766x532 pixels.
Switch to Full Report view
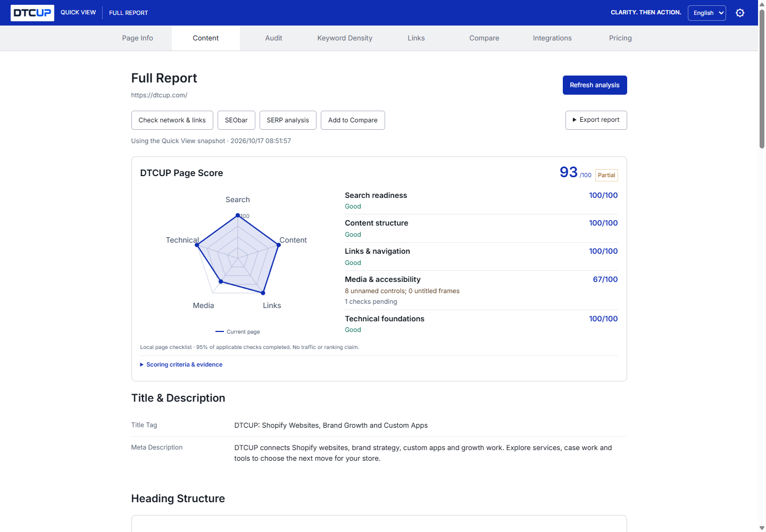(x=129, y=13)
